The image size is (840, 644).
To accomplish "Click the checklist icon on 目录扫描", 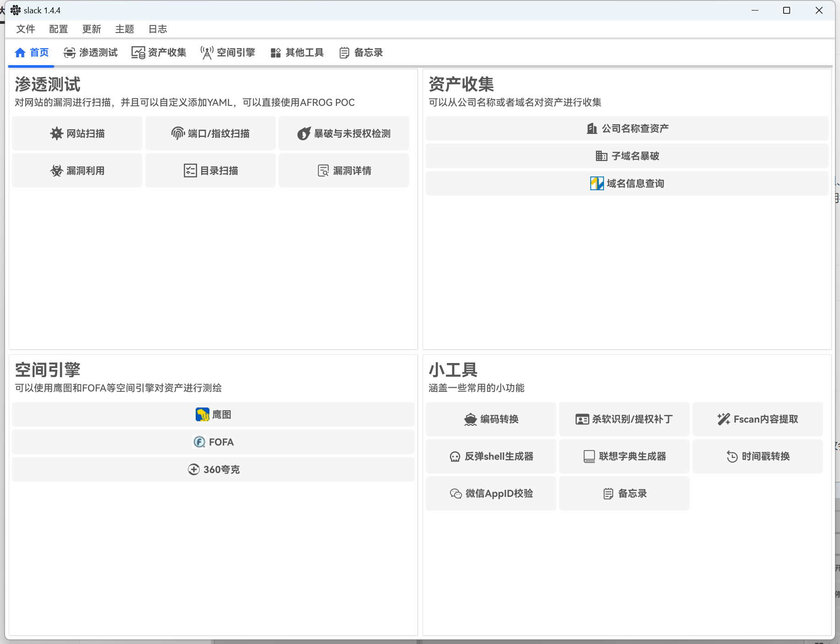I will pos(190,171).
